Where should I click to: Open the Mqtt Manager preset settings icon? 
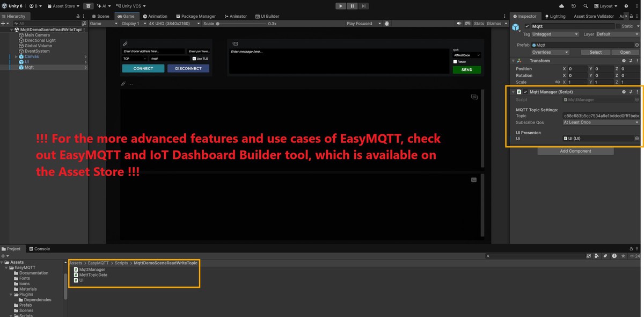(x=631, y=92)
